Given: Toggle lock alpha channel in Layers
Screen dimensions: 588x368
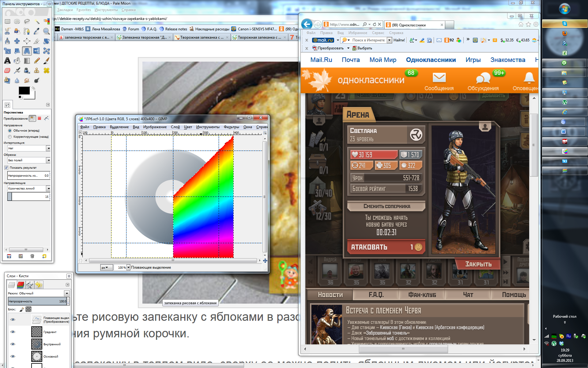Looking at the screenshot, I should pyautogui.click(x=28, y=309).
